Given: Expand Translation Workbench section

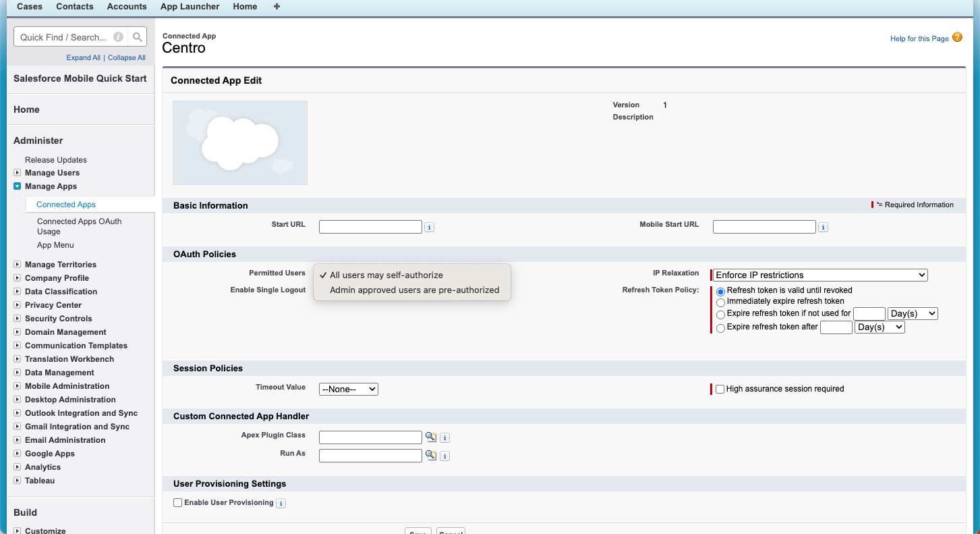Looking at the screenshot, I should coord(18,359).
